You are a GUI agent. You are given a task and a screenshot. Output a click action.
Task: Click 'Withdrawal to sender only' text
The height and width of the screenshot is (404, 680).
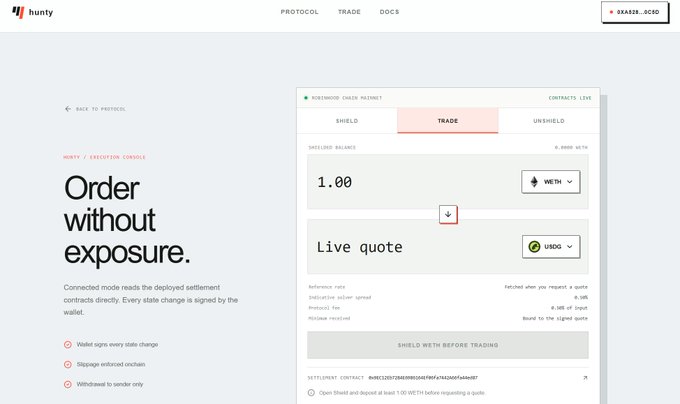click(x=110, y=384)
